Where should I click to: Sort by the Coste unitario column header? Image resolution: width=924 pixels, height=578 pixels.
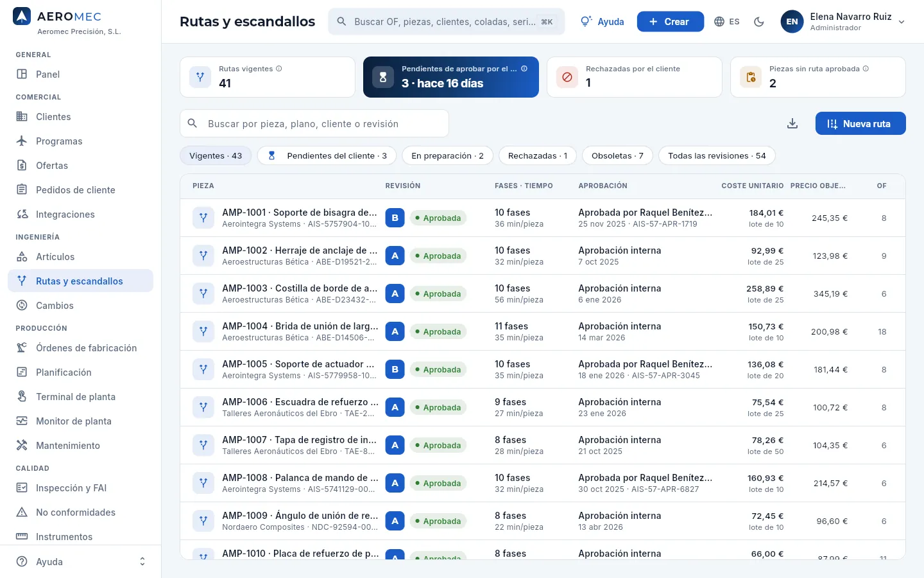click(x=752, y=186)
